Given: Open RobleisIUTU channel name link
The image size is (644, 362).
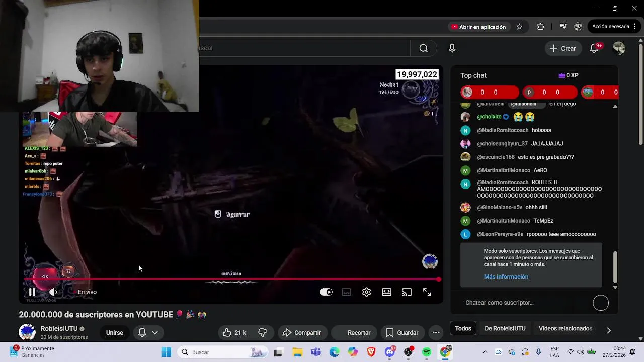Looking at the screenshot, I should 59,329.
